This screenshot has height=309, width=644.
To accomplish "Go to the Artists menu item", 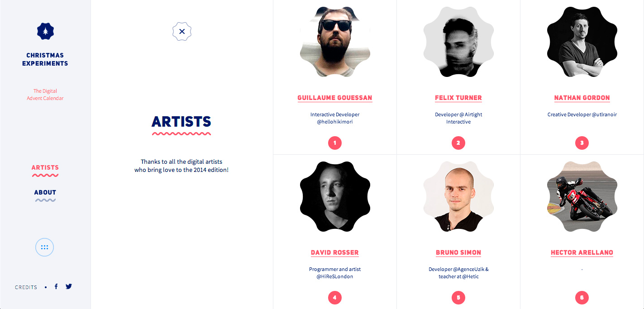I will click(45, 167).
